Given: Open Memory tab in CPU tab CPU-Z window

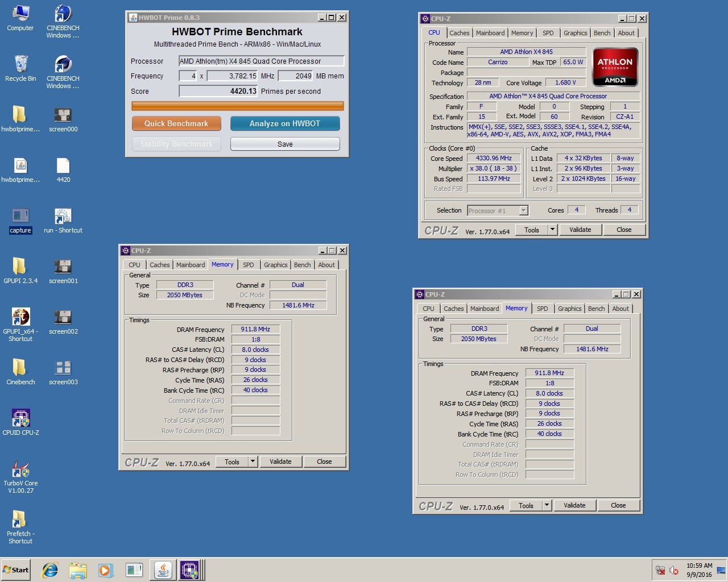Looking at the screenshot, I should 522,33.
